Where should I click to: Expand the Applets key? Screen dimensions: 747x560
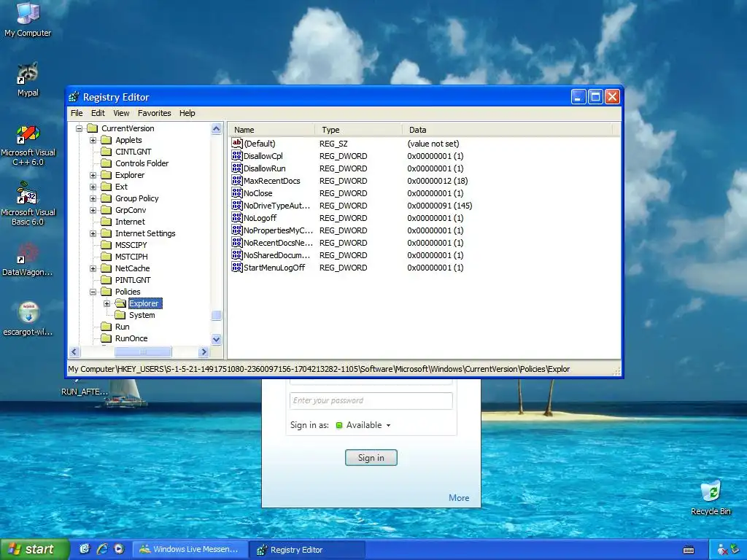93,140
